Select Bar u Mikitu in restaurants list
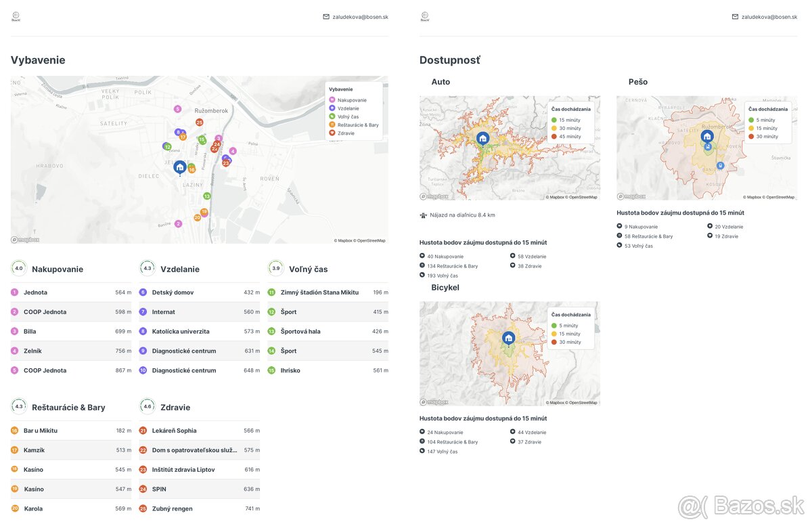Viewport: 812px width, 526px height. tap(41, 431)
